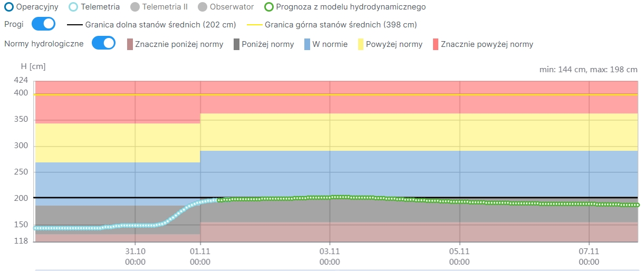
Task: Click the Telemetria legend circle icon
Action: click(74, 7)
